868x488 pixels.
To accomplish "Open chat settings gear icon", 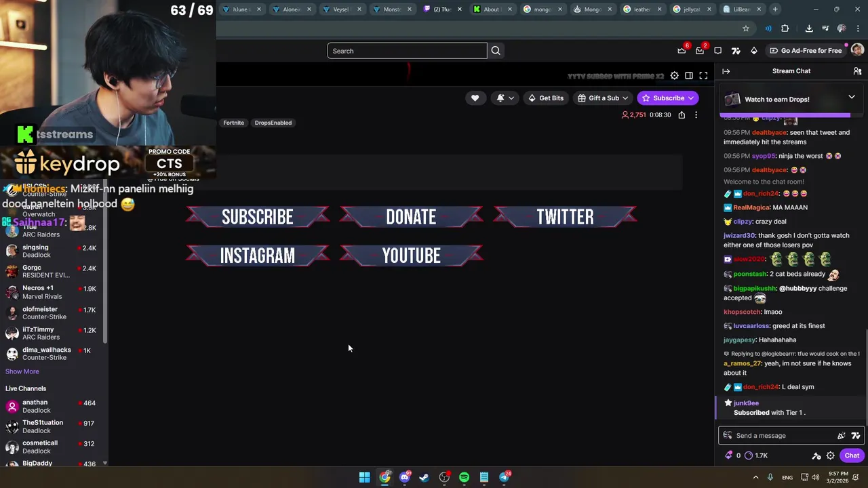I will coord(831,455).
